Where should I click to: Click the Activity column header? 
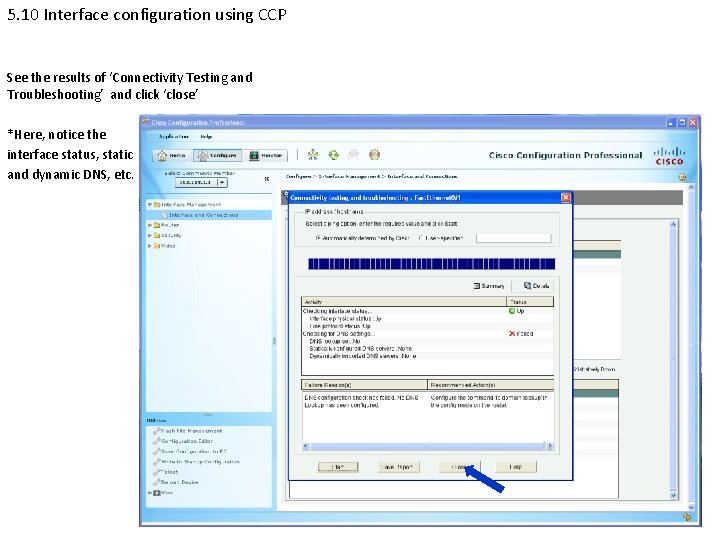pos(404,302)
